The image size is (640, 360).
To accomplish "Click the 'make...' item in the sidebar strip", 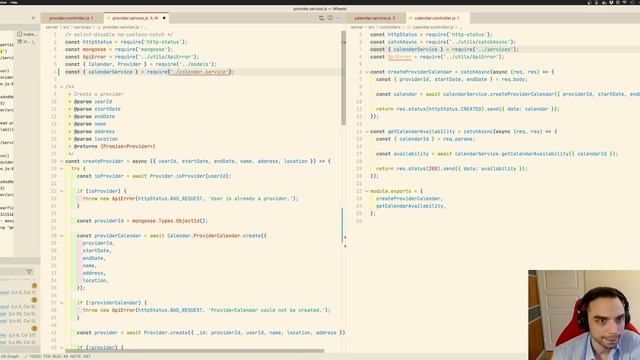I will 26,34.
